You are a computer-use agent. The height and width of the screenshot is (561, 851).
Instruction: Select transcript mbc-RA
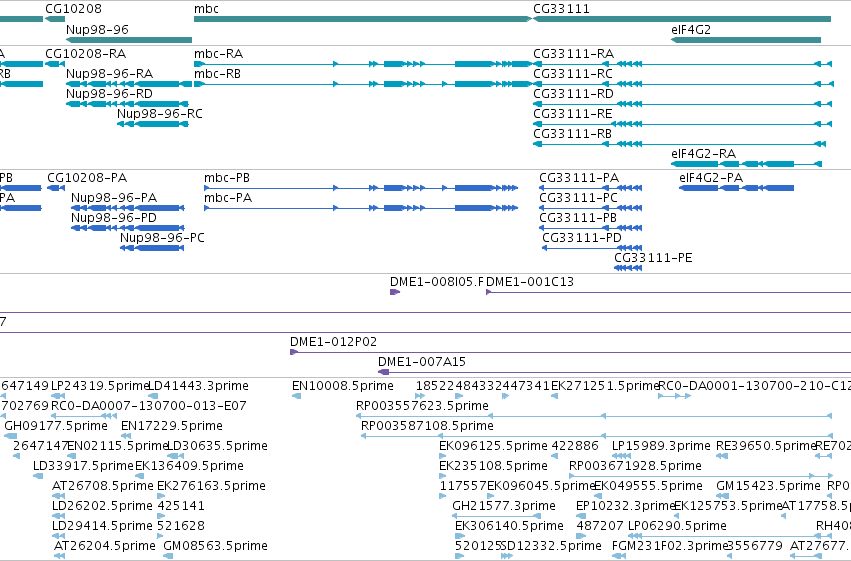(363, 64)
